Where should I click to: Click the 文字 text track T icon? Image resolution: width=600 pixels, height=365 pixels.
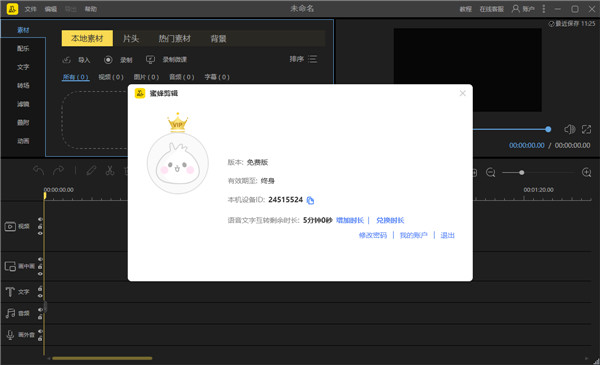10,292
